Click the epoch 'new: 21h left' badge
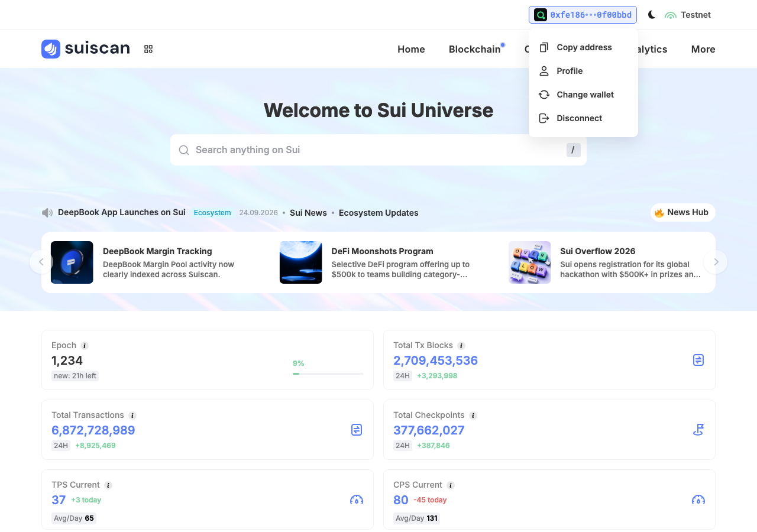 point(75,376)
